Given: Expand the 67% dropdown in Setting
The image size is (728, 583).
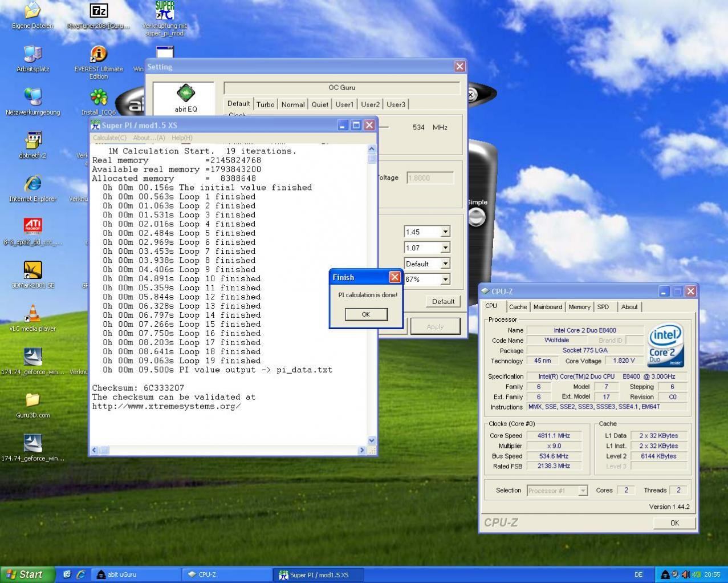Looking at the screenshot, I should point(445,279).
